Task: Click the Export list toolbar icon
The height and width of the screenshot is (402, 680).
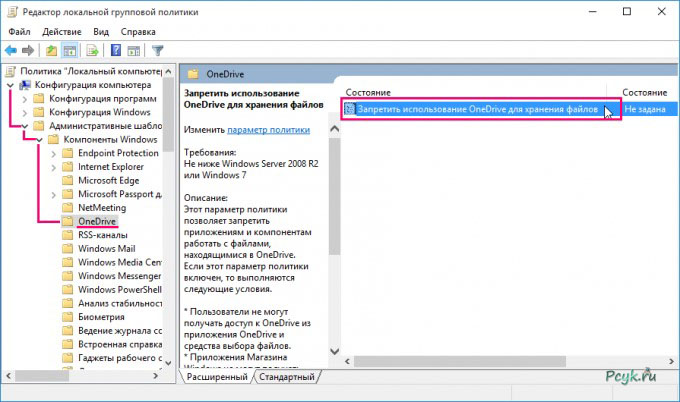Action: point(94,49)
